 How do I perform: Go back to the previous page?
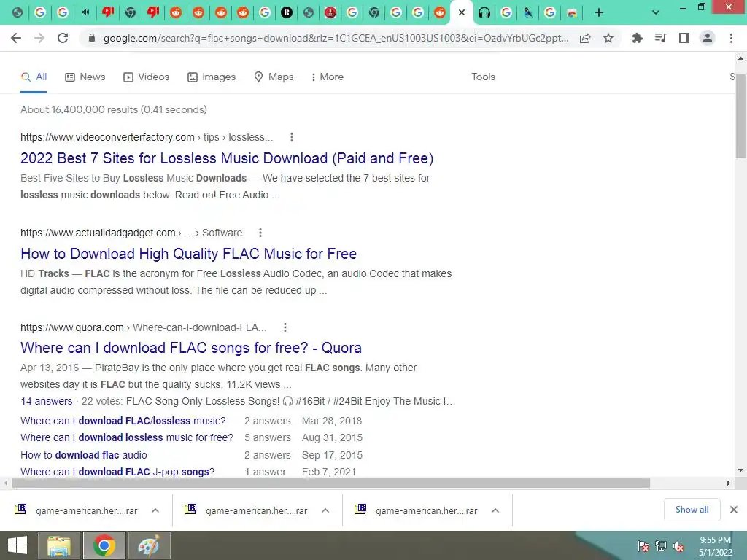tap(16, 38)
